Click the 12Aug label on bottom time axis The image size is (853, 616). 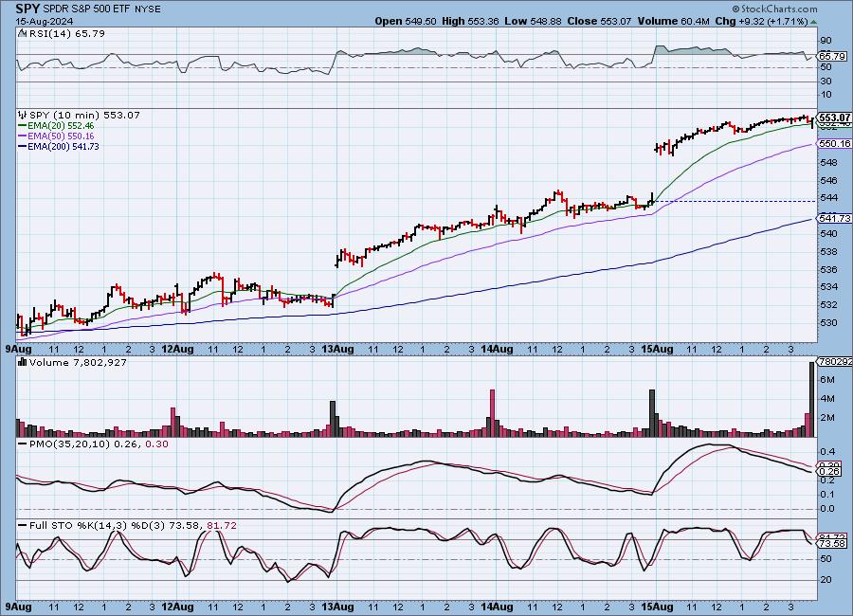(x=179, y=607)
